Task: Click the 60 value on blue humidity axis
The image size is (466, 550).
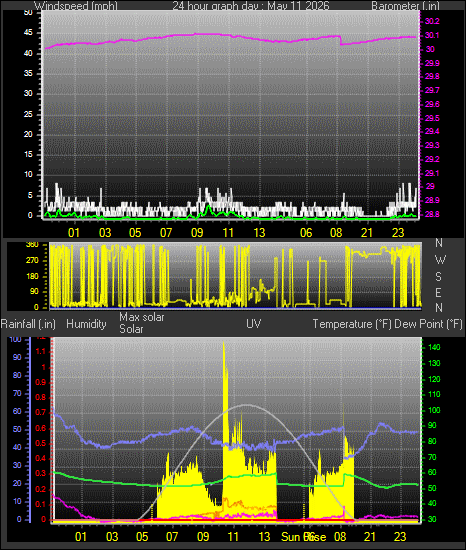Action: click(17, 411)
